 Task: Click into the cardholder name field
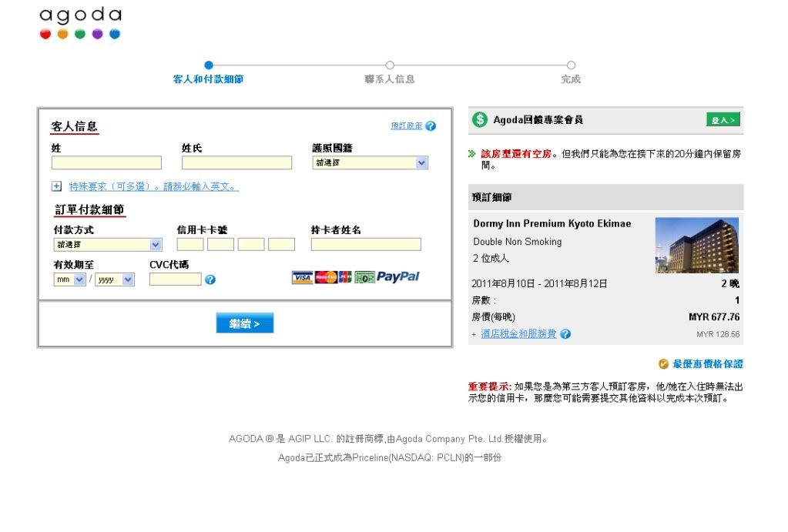pos(366,245)
